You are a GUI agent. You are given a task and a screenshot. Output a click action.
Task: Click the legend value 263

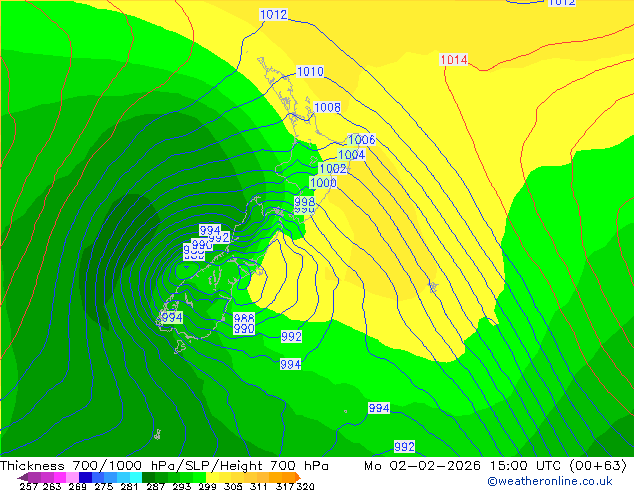52,486
